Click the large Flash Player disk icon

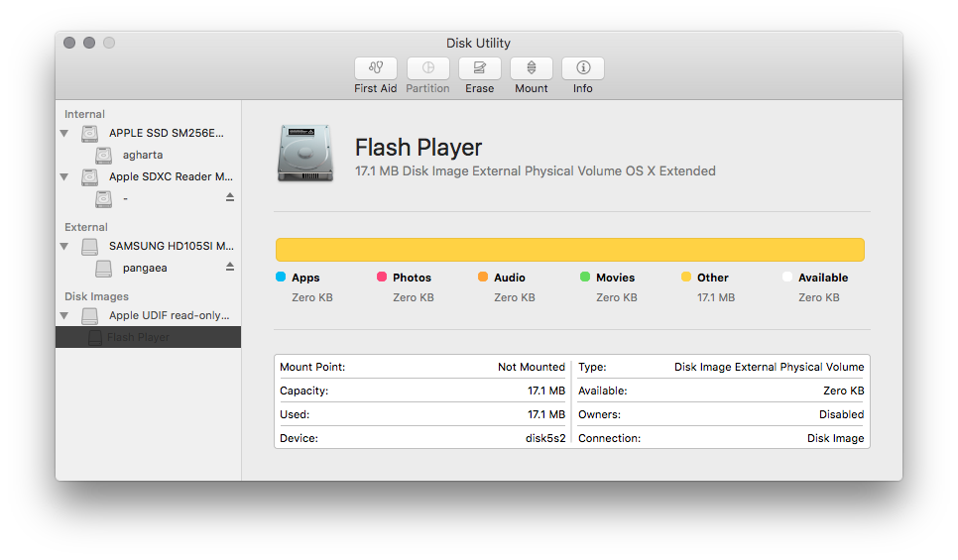305,154
